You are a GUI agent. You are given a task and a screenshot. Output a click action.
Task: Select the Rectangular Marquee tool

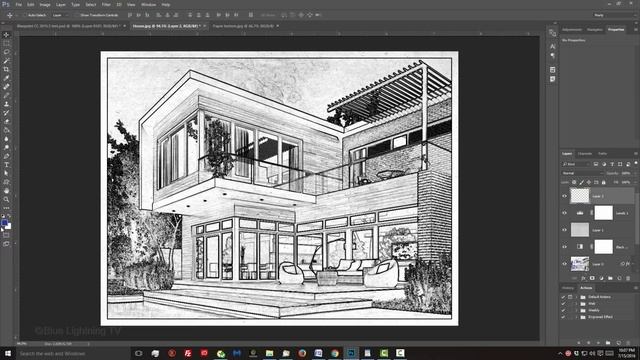[x=6, y=43]
